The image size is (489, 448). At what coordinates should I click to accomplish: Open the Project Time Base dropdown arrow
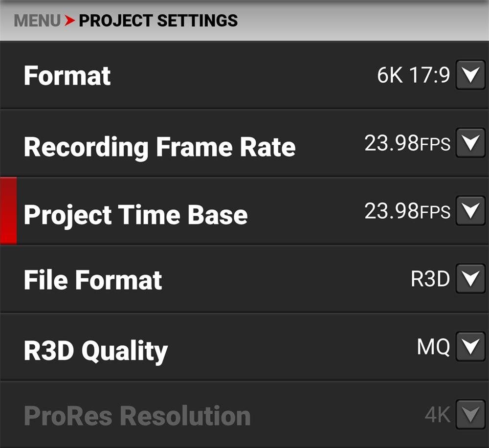click(470, 211)
